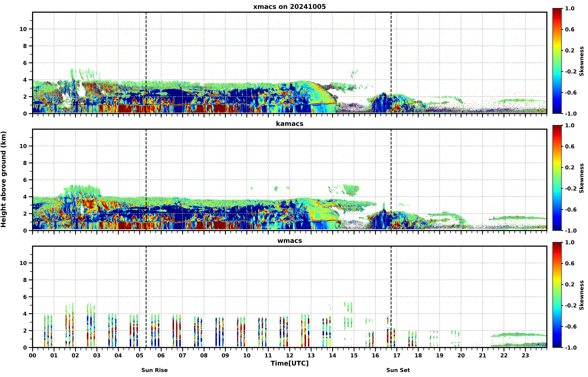
Task: Click the '1.0' label on the top colorbar
Action: (570, 8)
